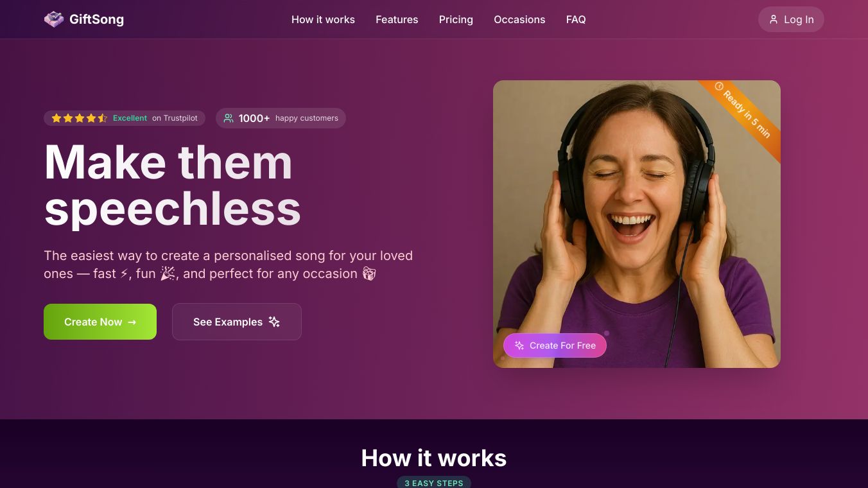This screenshot has width=868, height=488.
Task: Open the How it works nav item
Action: (x=323, y=19)
